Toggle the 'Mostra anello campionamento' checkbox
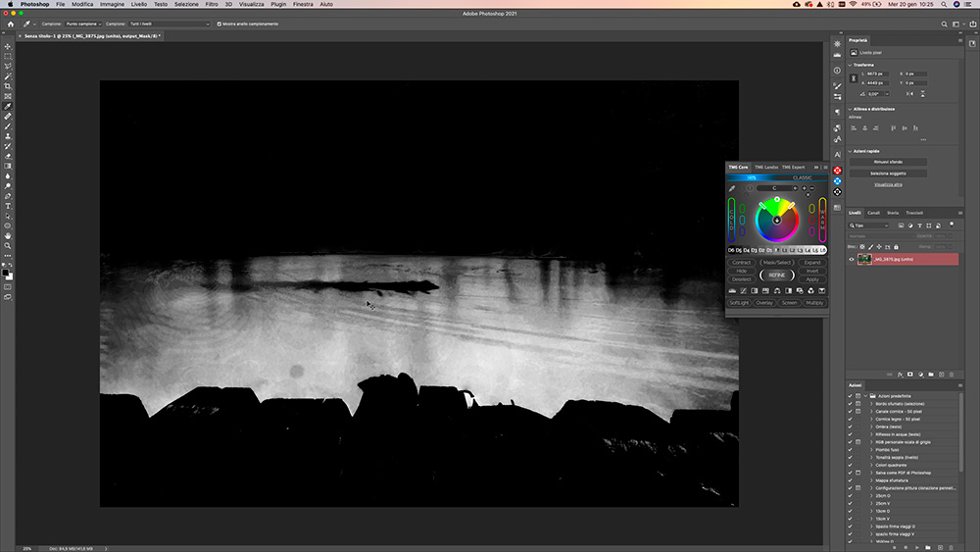 (x=220, y=24)
